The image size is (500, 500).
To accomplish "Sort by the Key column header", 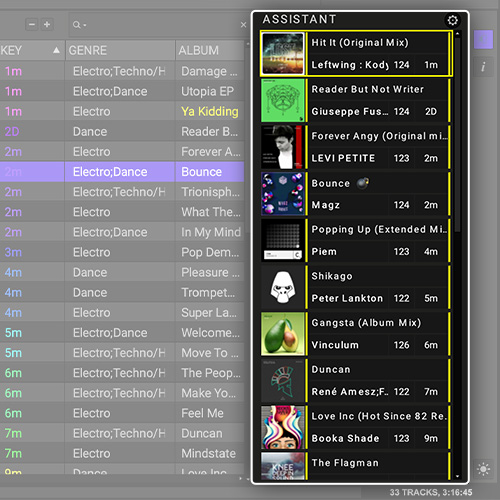I will (x=32, y=50).
